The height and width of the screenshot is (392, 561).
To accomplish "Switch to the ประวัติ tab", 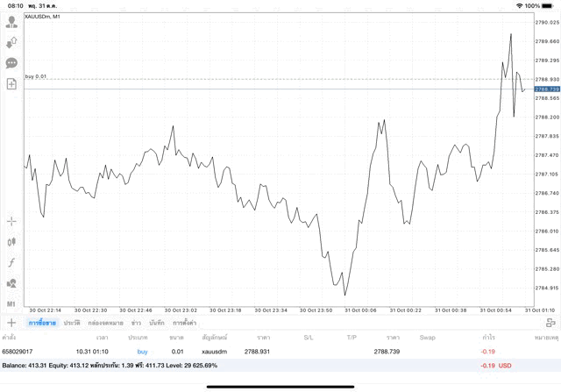I will (x=72, y=324).
